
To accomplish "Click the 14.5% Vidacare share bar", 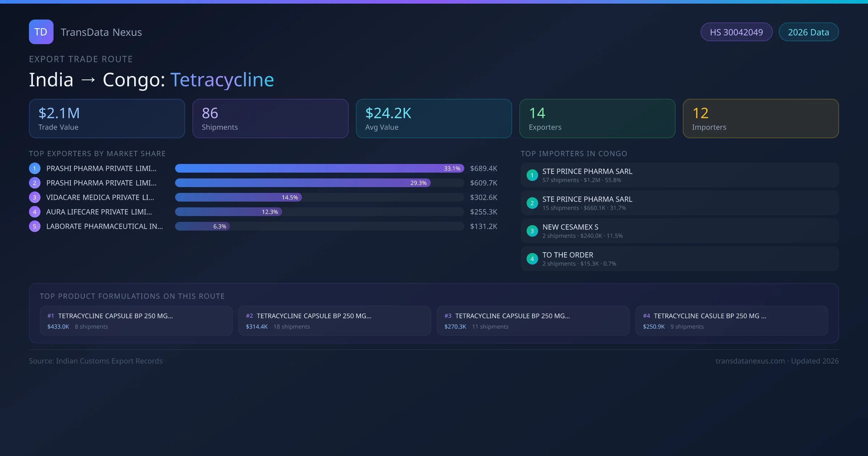I will (x=238, y=197).
